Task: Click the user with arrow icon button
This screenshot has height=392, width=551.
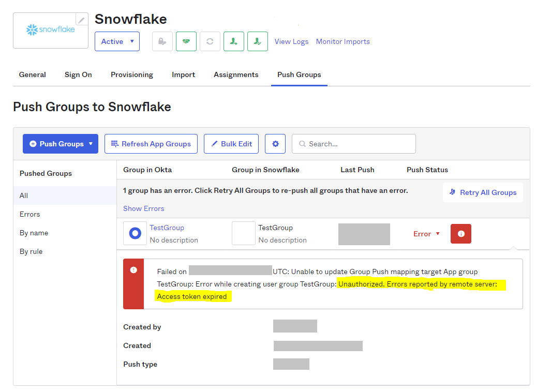Action: 234,41
